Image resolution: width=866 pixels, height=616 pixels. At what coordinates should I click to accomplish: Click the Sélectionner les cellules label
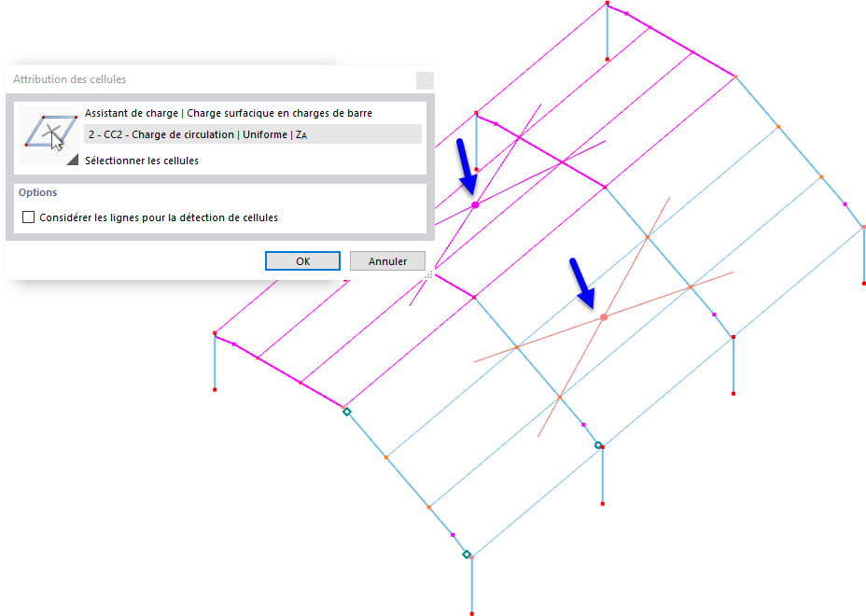point(142,161)
